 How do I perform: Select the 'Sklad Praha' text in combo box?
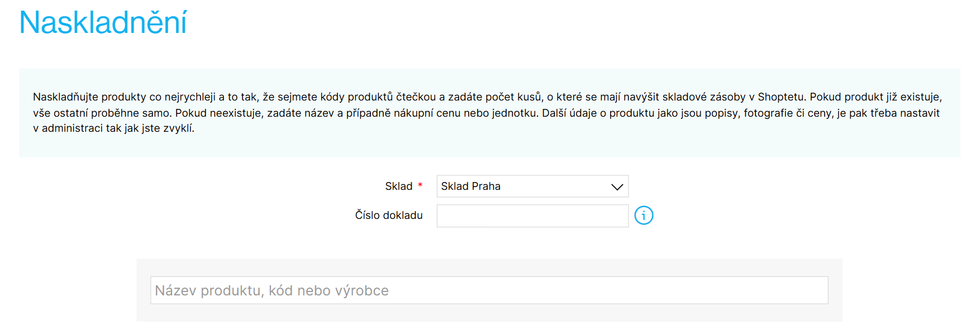[470, 186]
